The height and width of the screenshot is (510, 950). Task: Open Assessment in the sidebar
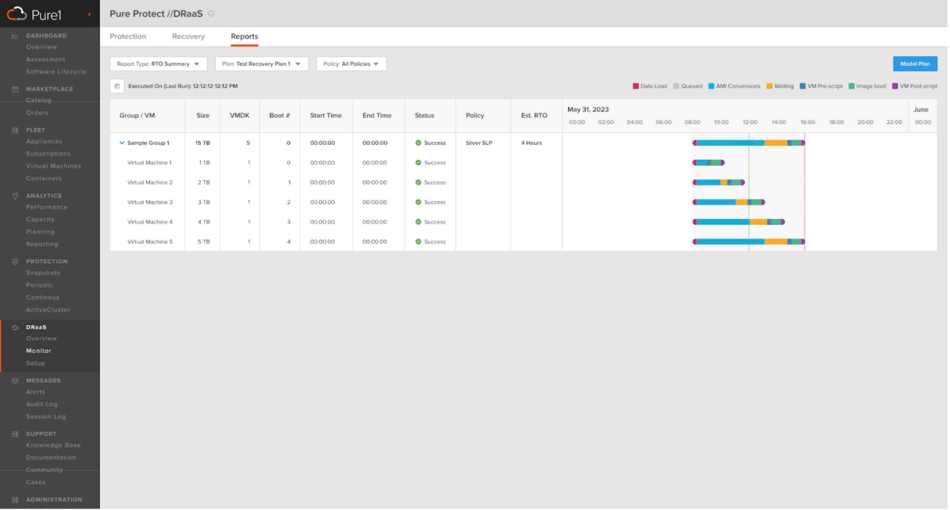point(46,59)
